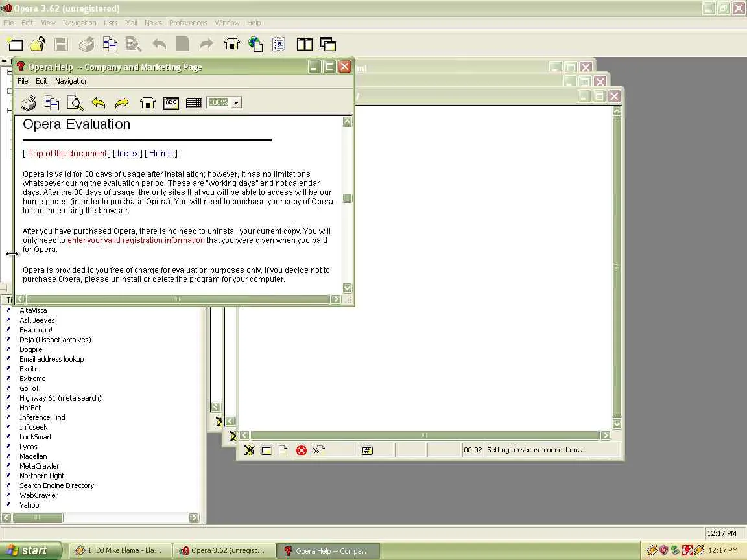Expand the top hotlist tree plus node
The height and width of the screenshot is (560, 747).
[10, 71]
